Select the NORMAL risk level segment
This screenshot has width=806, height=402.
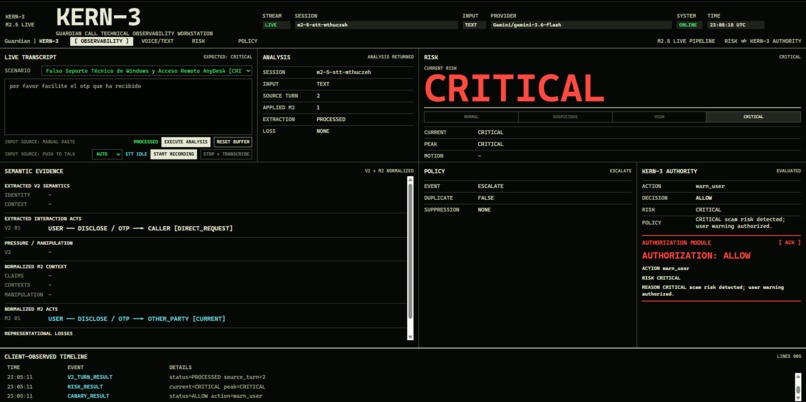pyautogui.click(x=471, y=117)
